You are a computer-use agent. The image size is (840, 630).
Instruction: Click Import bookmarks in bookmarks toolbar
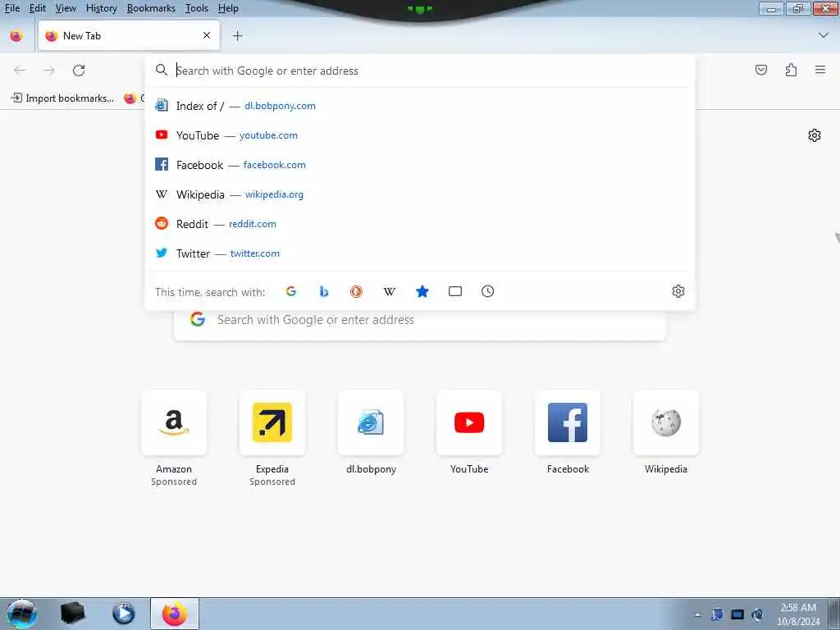click(x=63, y=98)
